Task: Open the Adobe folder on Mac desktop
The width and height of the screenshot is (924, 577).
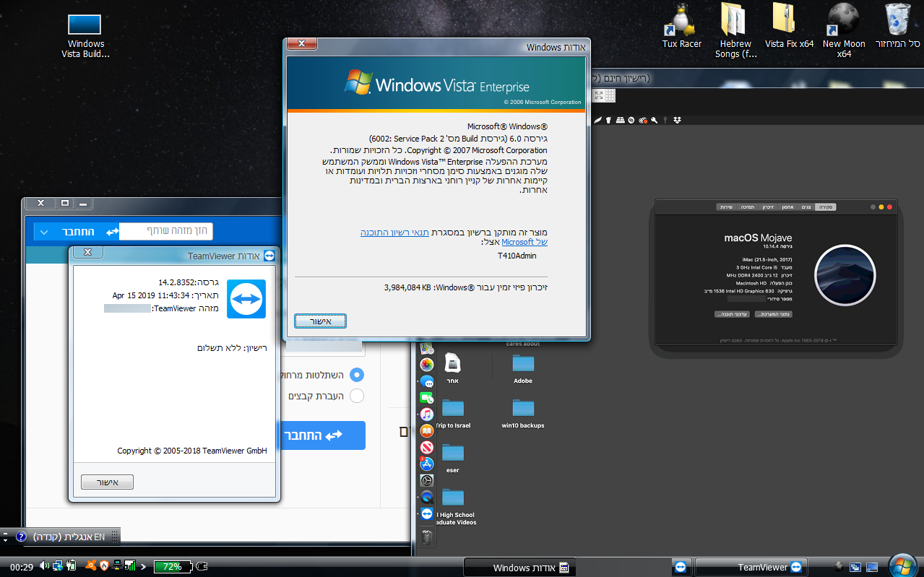Action: [x=523, y=368]
